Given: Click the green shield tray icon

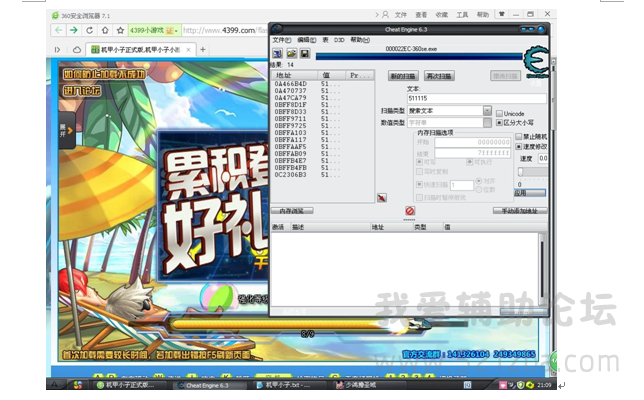Looking at the screenshot, I should (521, 385).
